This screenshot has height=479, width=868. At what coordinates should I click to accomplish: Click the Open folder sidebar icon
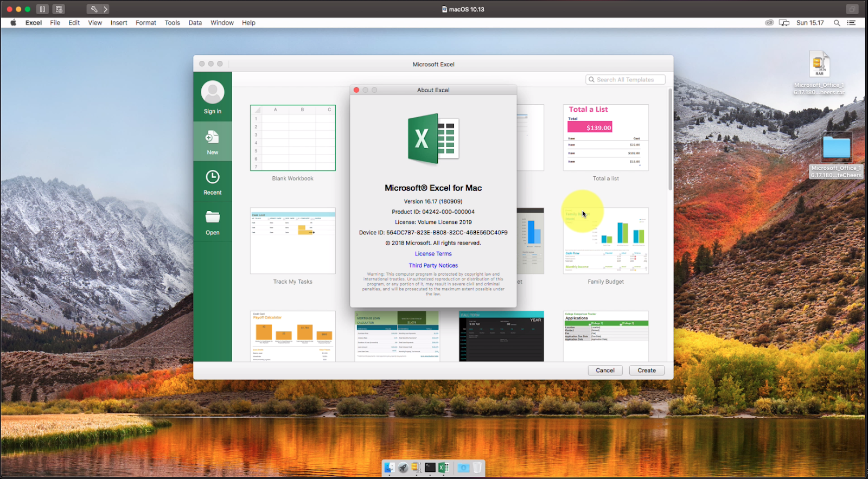[213, 217]
